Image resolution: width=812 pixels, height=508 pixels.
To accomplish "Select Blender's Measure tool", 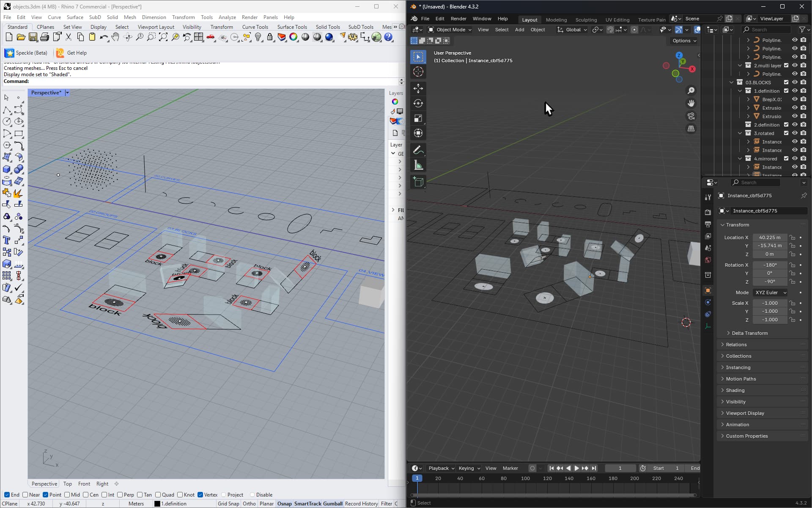I will (418, 165).
